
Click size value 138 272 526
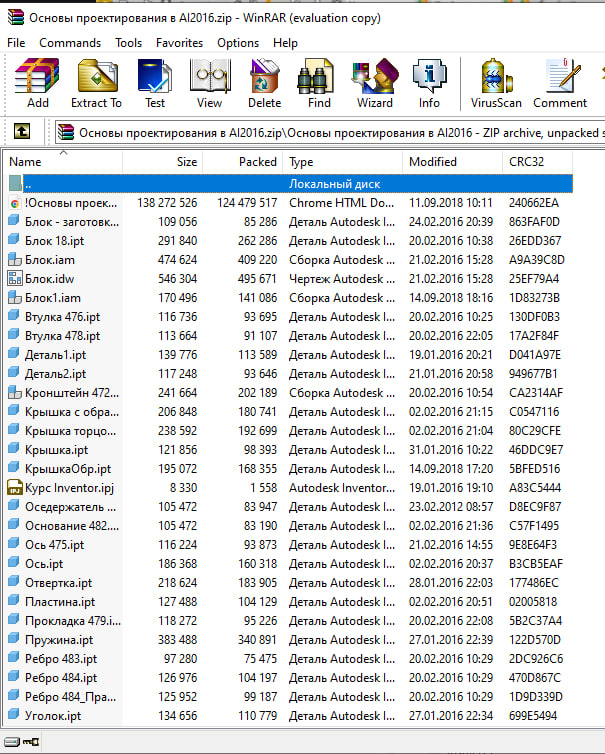167,203
